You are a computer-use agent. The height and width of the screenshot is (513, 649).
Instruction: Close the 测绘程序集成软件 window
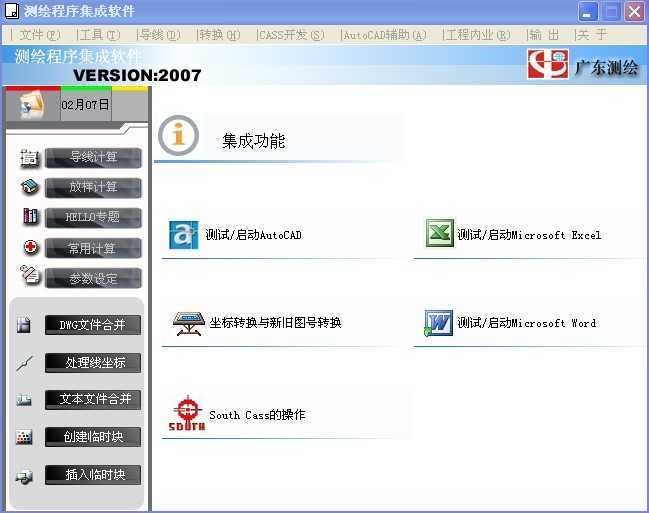pos(634,11)
